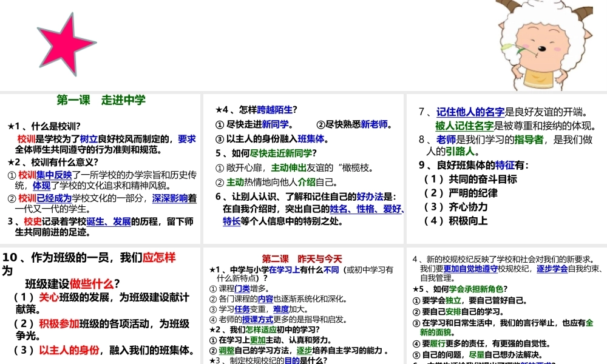This screenshot has width=607, height=364.
Task: Open the underlined phrase "诞生、发展"
Action: pos(109,221)
